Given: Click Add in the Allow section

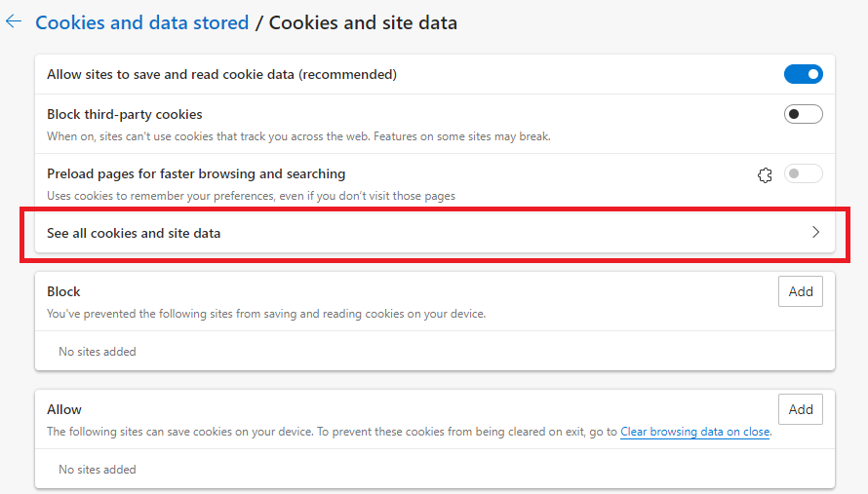Looking at the screenshot, I should pos(800,409).
